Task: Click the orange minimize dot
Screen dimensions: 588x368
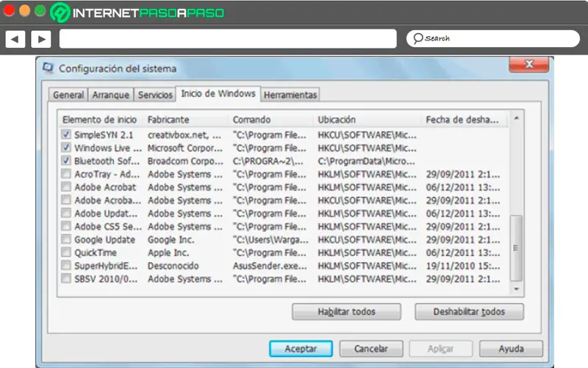Action: point(24,10)
